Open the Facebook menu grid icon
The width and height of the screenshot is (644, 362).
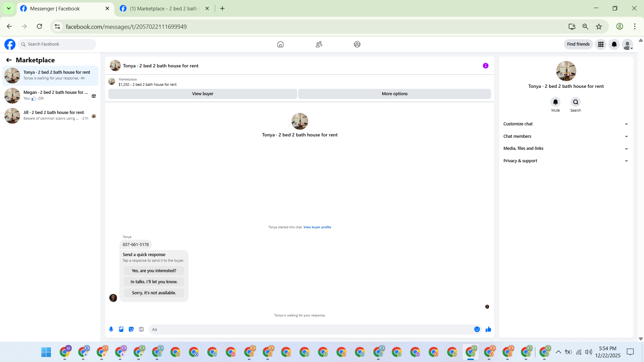[601, 44]
